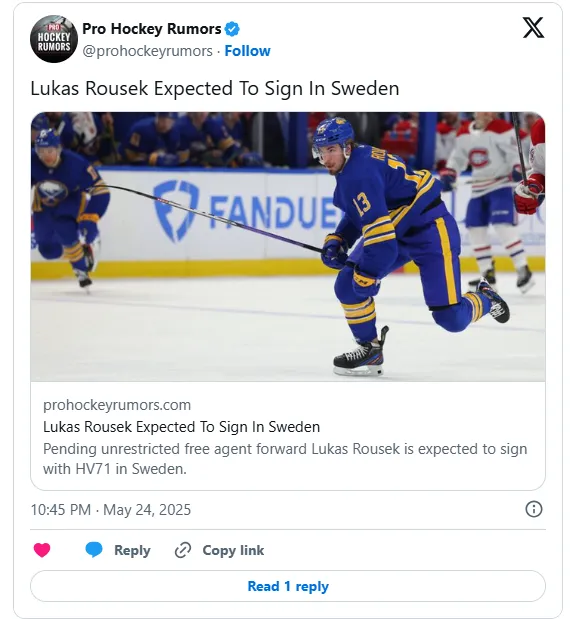Open the @prohockeyrumors handle link

[147, 51]
